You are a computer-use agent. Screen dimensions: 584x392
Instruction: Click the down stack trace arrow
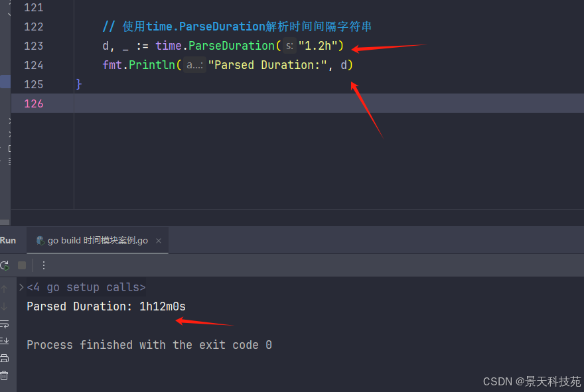[x=5, y=306]
